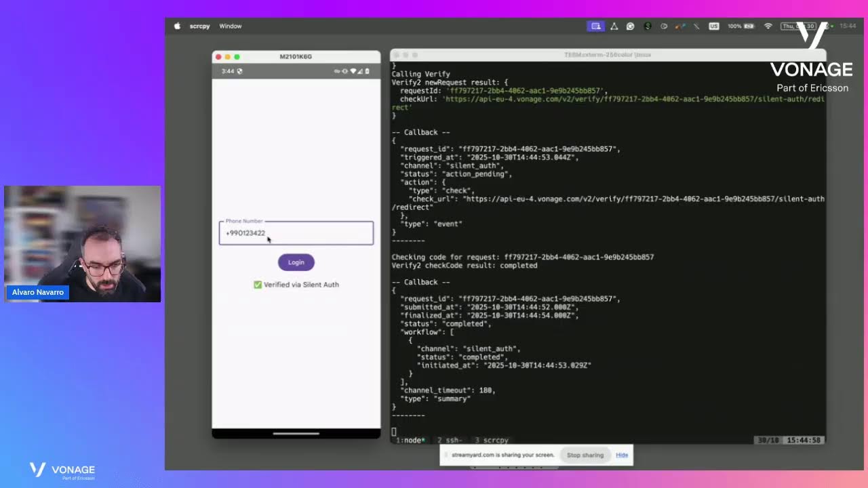Open the Apple menu
868x488 pixels.
pos(178,26)
